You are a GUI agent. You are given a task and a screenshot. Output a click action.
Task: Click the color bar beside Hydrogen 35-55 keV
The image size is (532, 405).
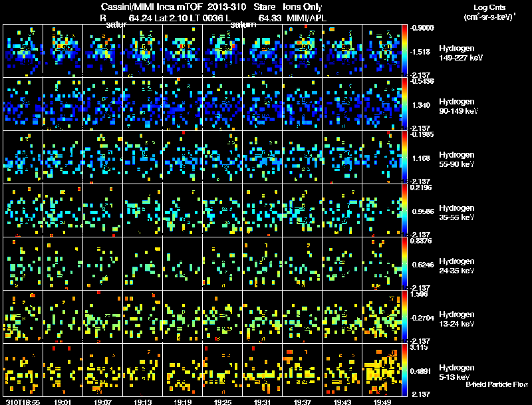[x=404, y=210]
